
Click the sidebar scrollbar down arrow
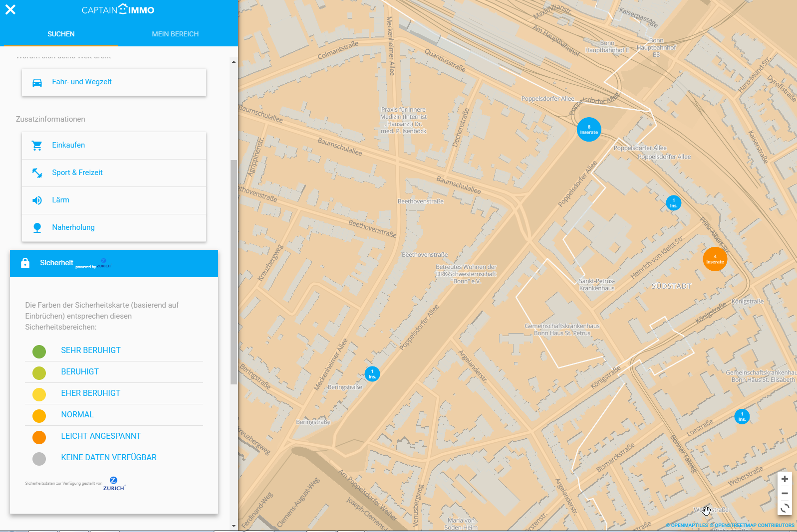(x=234, y=526)
